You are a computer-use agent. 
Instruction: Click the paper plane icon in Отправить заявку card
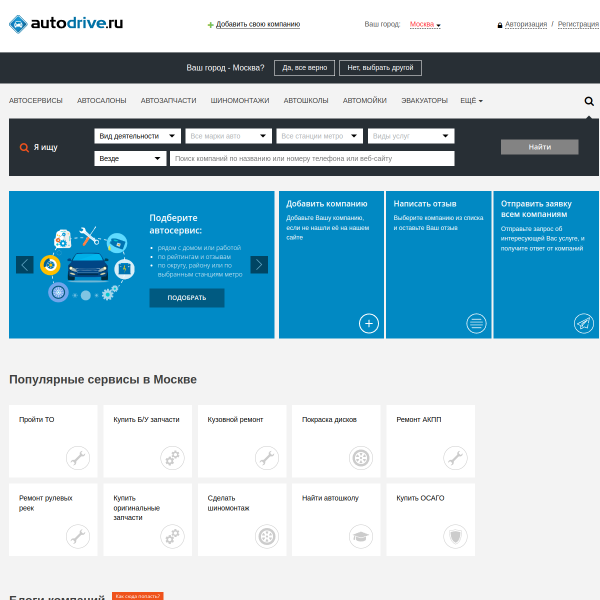584,323
